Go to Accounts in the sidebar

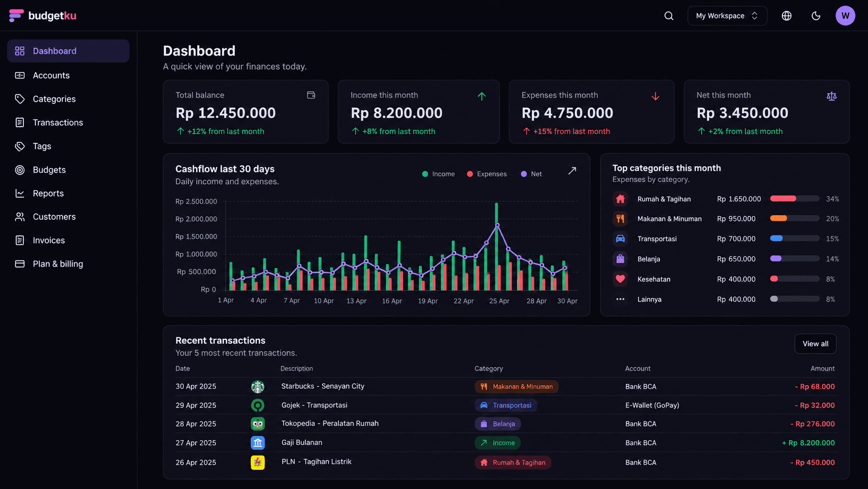point(68,75)
